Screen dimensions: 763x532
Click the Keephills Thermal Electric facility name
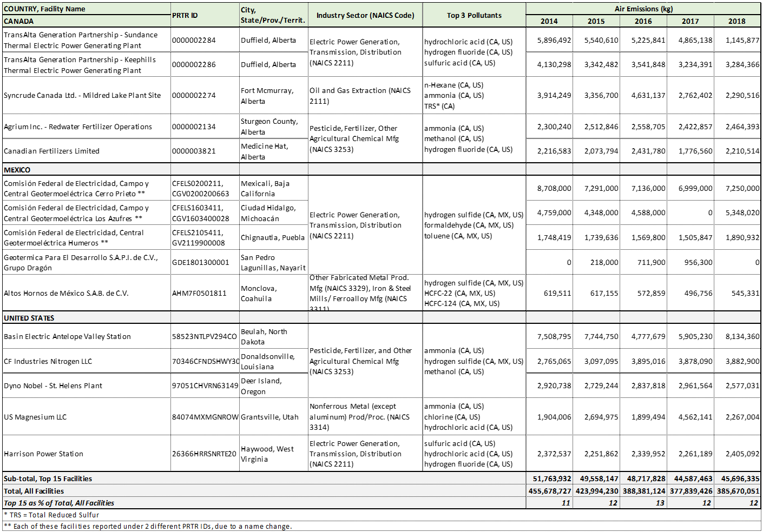(80, 65)
